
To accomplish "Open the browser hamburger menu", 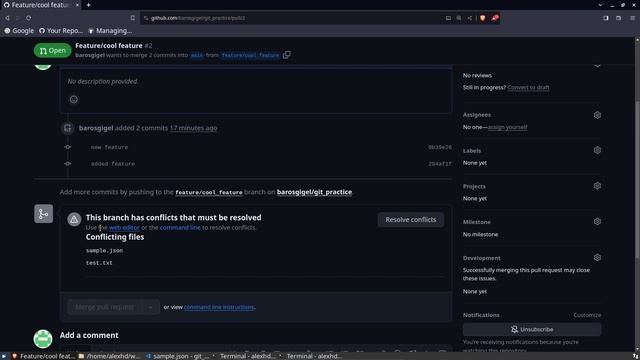I will tap(632, 18).
